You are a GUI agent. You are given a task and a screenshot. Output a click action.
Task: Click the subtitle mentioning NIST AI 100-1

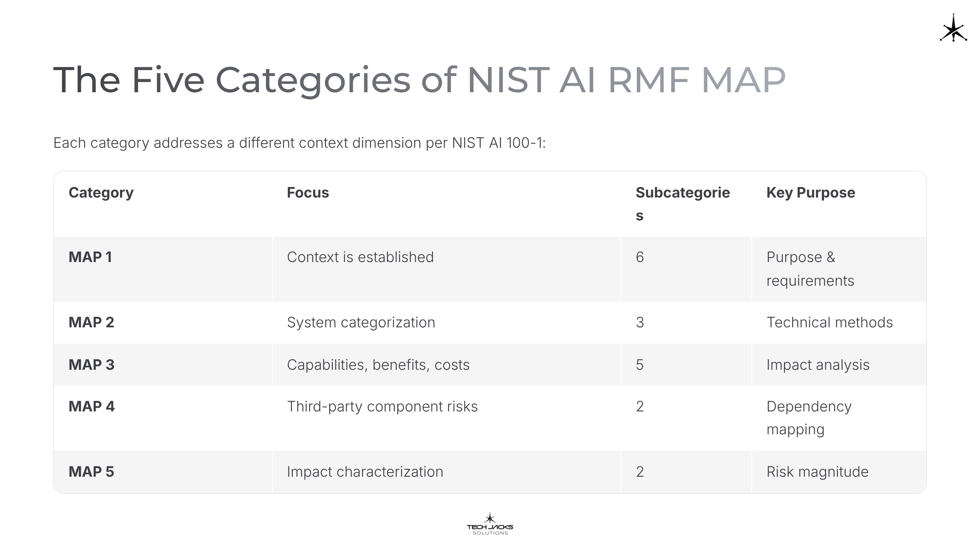[x=299, y=143]
